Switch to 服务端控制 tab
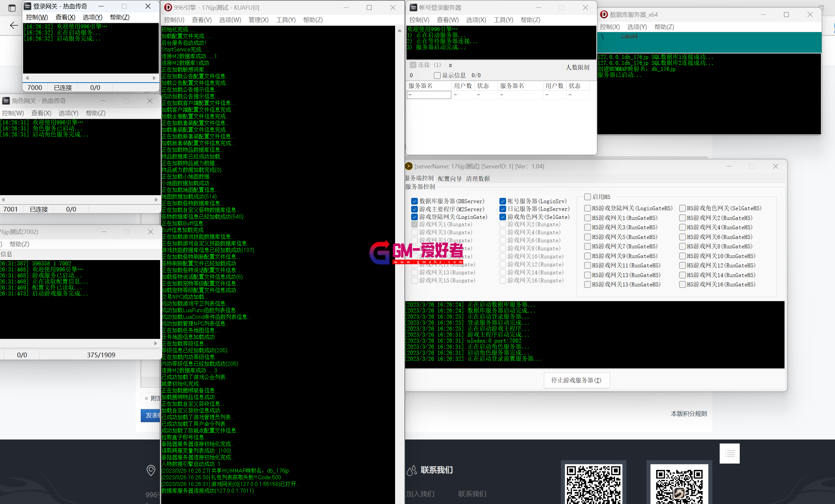Image resolution: width=835 pixels, height=504 pixels. pyautogui.click(x=419, y=178)
